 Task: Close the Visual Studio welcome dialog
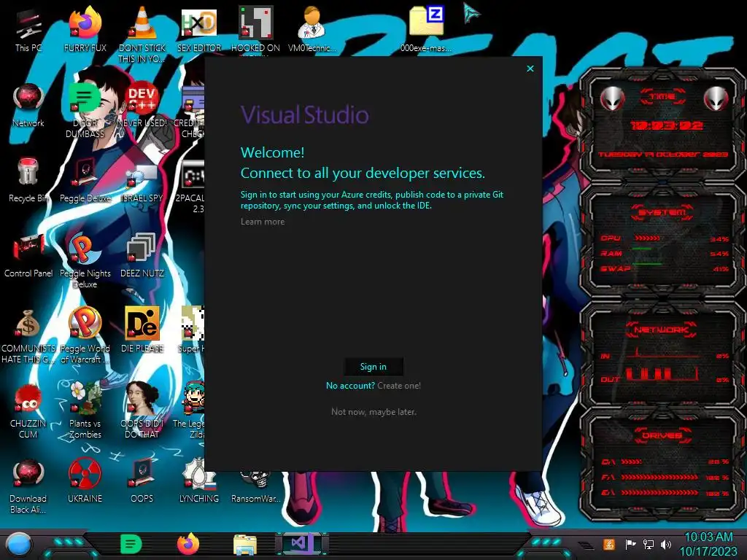tap(530, 69)
